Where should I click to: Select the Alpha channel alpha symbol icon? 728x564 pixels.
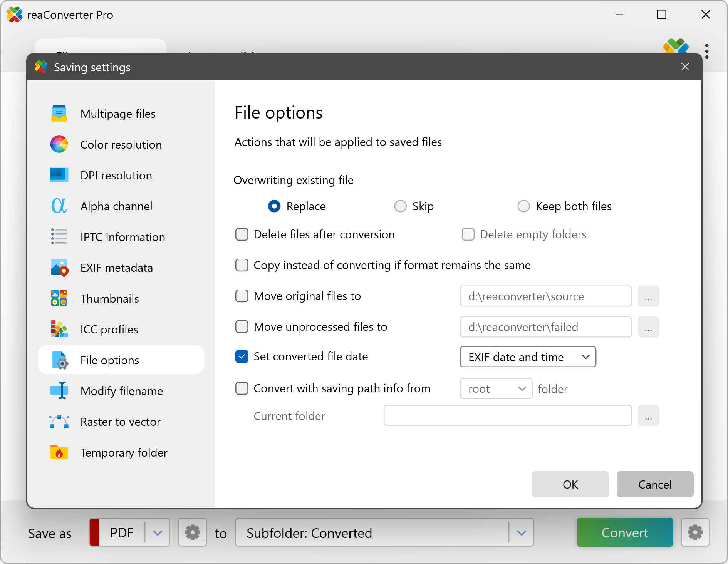[x=59, y=206]
